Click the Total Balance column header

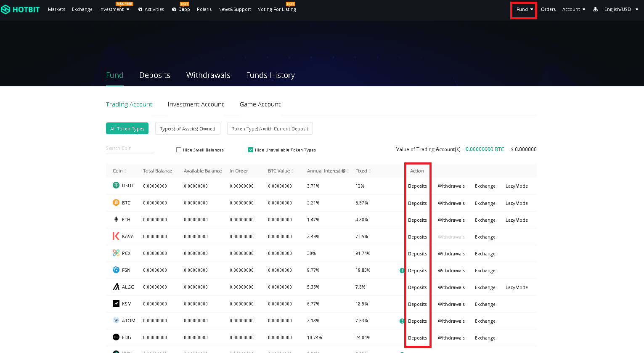pyautogui.click(x=157, y=171)
